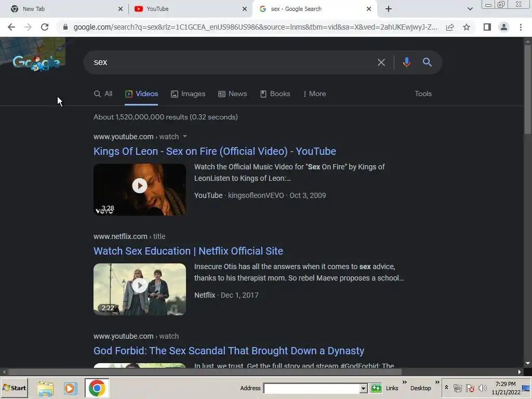The image size is (532, 399).
Task: Open the Chrome profile avatar
Action: (504, 27)
